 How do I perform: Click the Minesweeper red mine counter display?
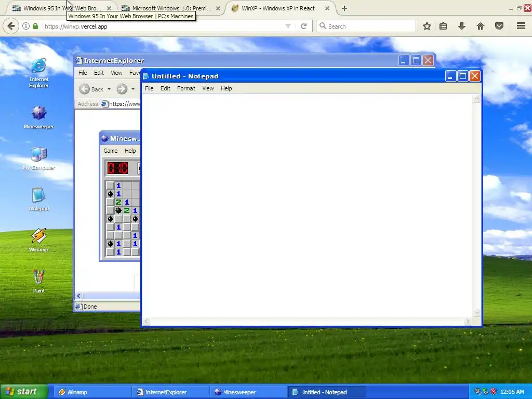point(118,168)
